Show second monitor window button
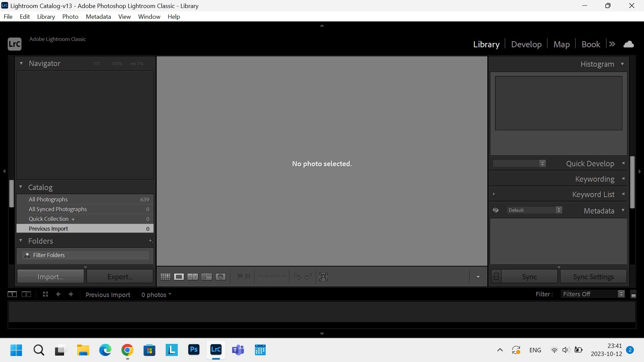644x362 pixels. [26, 294]
